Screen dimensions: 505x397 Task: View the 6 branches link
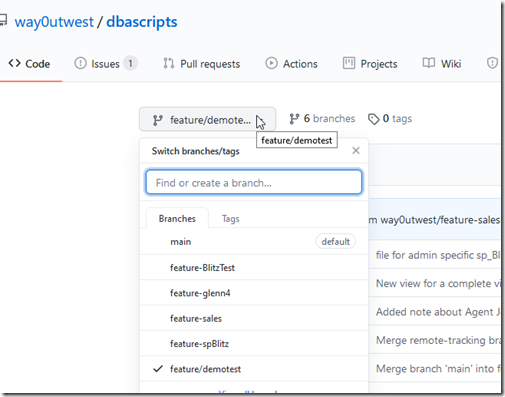(x=322, y=119)
